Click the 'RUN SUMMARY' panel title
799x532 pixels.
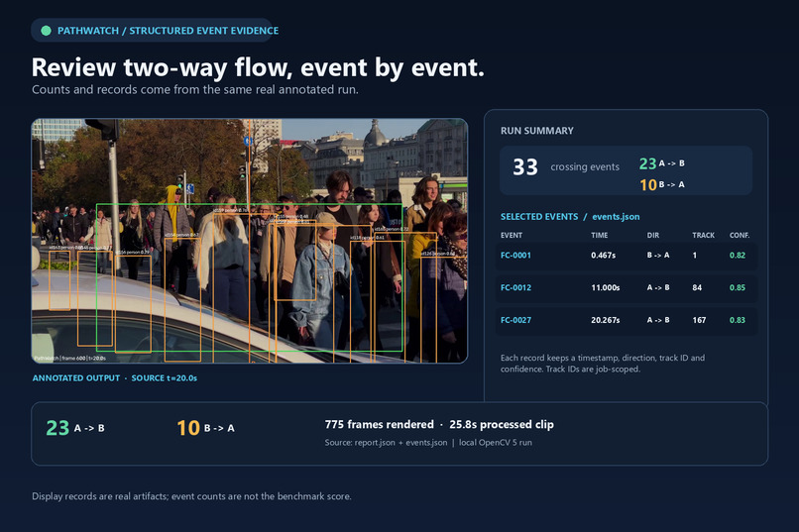point(537,131)
